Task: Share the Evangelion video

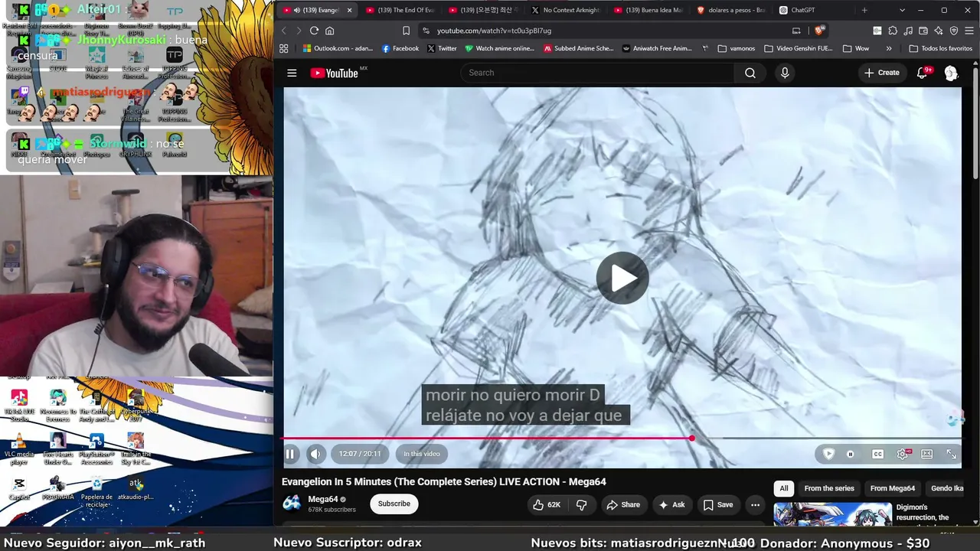Action: (622, 504)
